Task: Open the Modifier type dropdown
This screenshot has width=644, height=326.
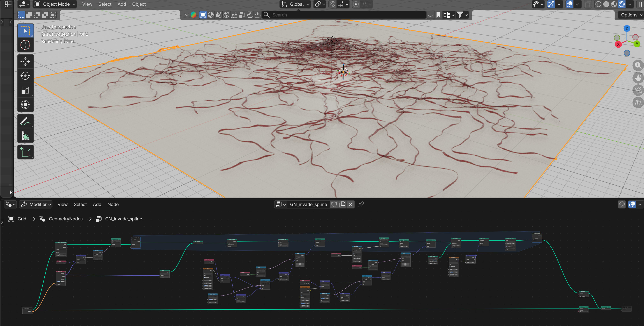Action: pos(36,204)
